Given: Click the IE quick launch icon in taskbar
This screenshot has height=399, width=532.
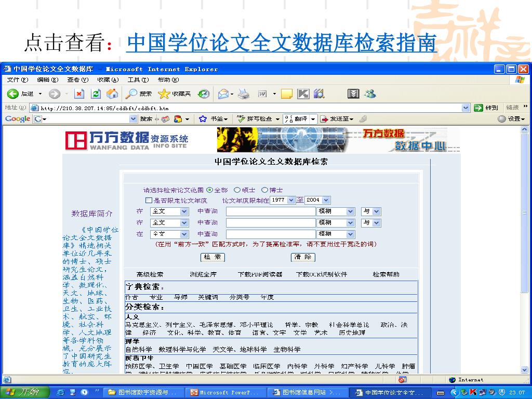Looking at the screenshot, I should tap(61, 392).
